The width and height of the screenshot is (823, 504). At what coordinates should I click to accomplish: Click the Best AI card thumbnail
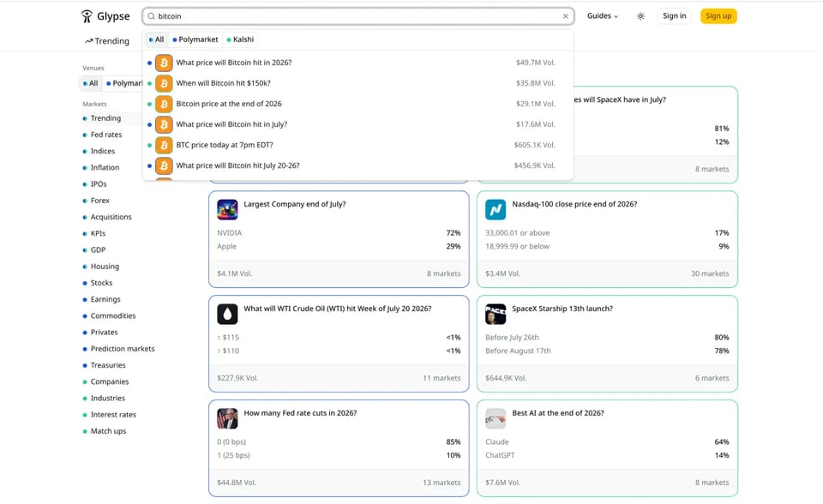tap(496, 418)
